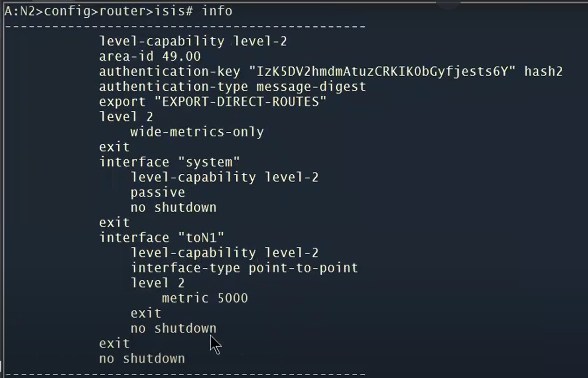The width and height of the screenshot is (588, 378).
Task: Click the "metric 5000" line
Action: point(205,298)
